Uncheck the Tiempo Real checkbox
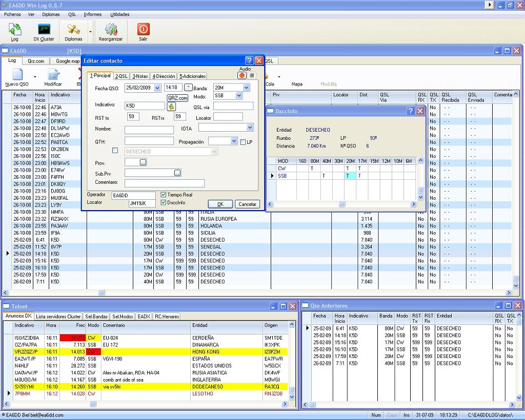Image resolution: width=525 pixels, height=420 pixels. pos(164,195)
